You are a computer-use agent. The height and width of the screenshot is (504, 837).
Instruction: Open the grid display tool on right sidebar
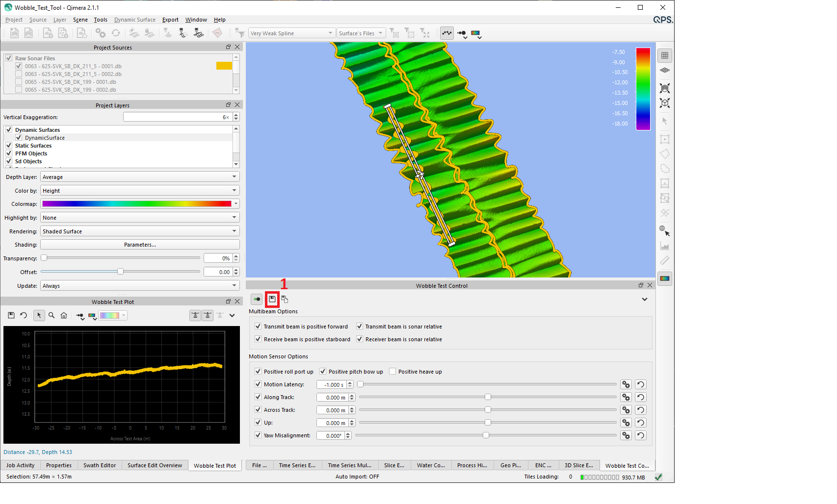(665, 55)
